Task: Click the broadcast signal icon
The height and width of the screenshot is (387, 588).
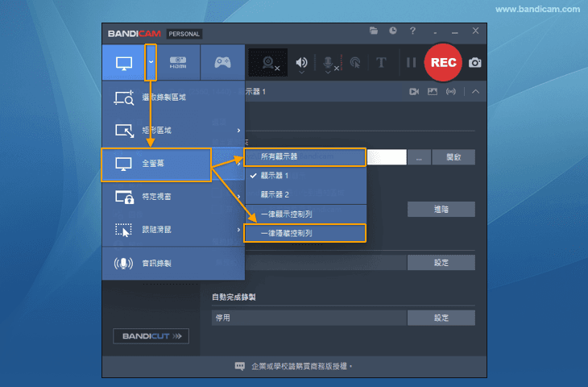Action: click(x=451, y=92)
